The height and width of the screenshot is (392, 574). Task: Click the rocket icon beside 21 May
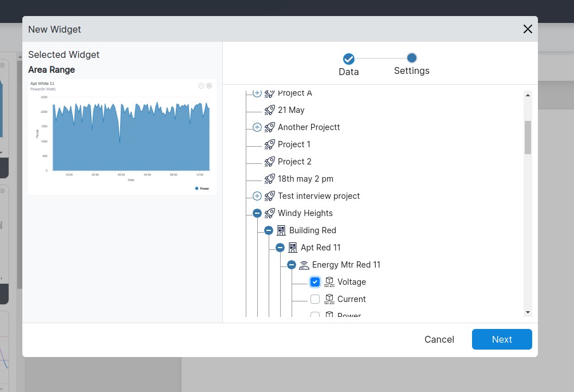[x=269, y=110]
